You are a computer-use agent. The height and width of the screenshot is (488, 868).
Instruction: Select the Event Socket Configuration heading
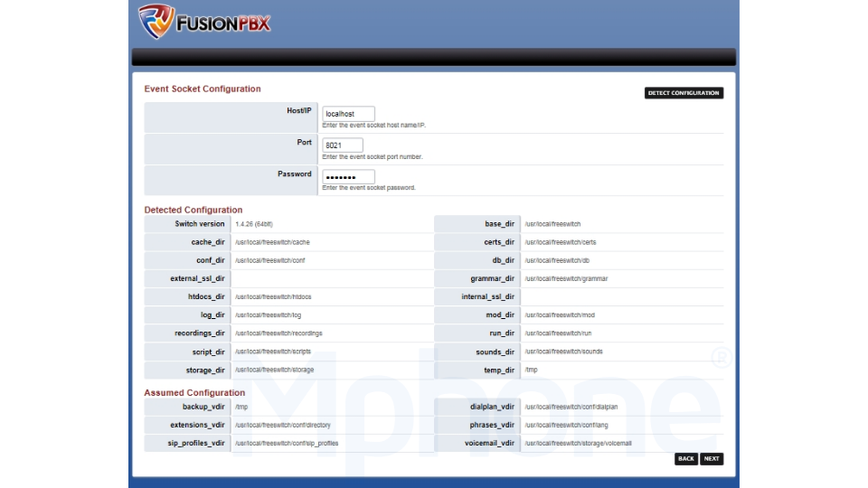click(203, 89)
